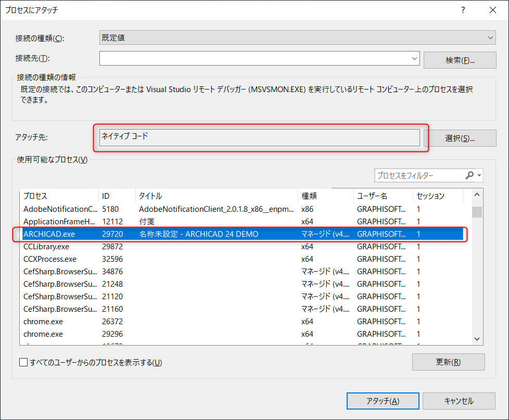Click the キャンセル button
Viewport: 509px width, 420px height.
point(459,401)
